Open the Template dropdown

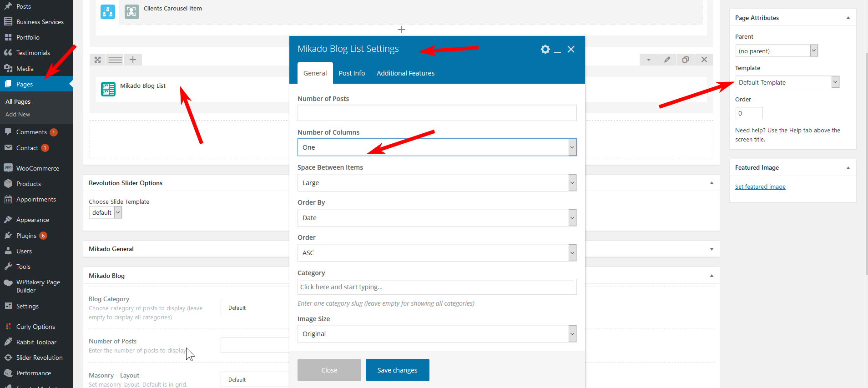tap(787, 82)
